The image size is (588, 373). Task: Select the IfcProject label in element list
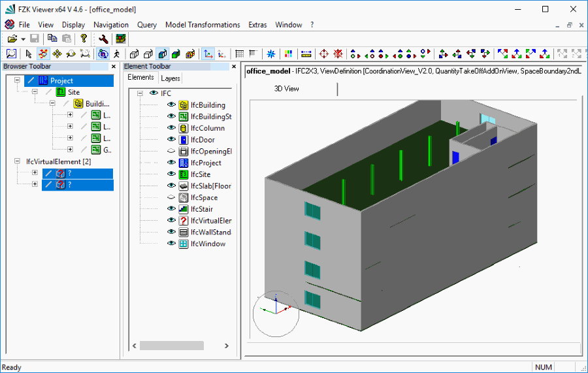206,163
